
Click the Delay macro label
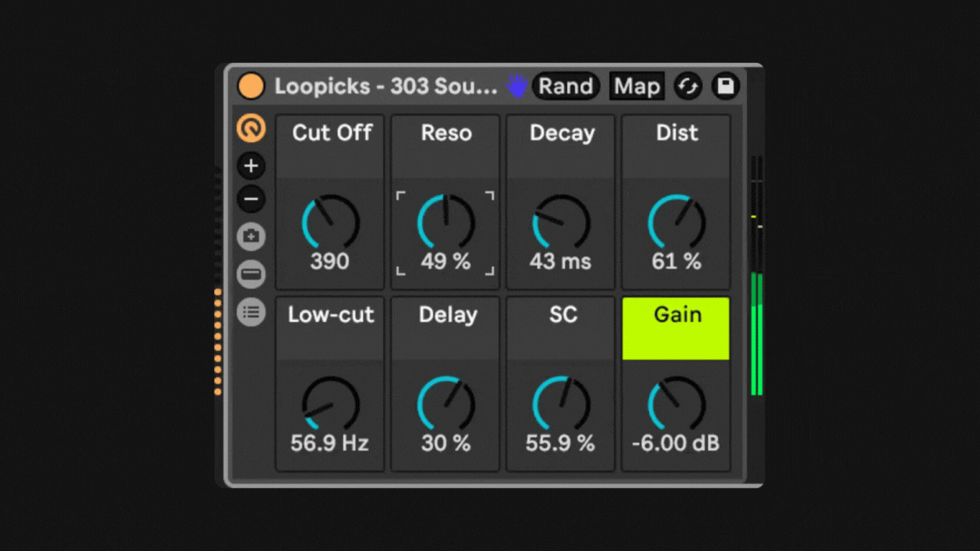[447, 315]
